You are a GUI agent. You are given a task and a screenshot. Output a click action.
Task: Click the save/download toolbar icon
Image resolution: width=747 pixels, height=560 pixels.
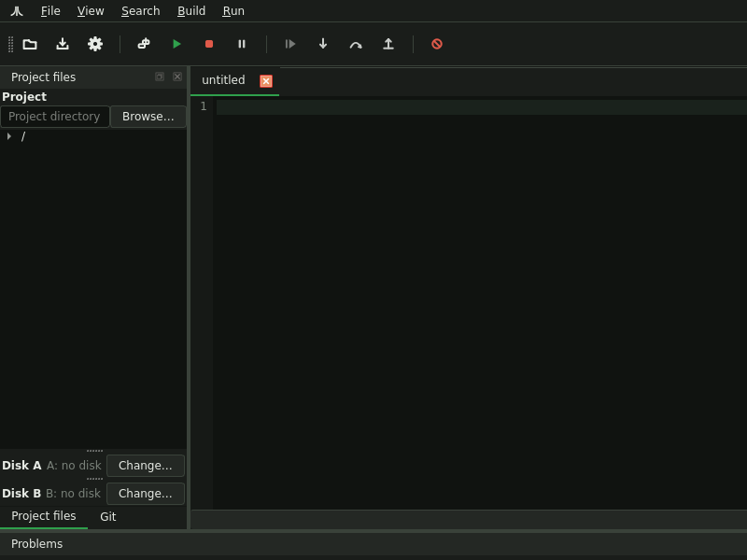point(63,44)
